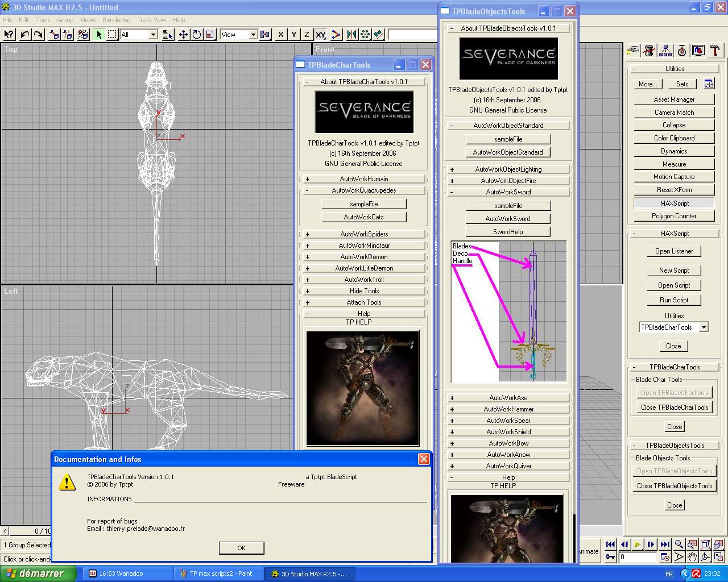Click Zoom Extents All viewport control
The height and width of the screenshot is (582, 728).
point(719,544)
